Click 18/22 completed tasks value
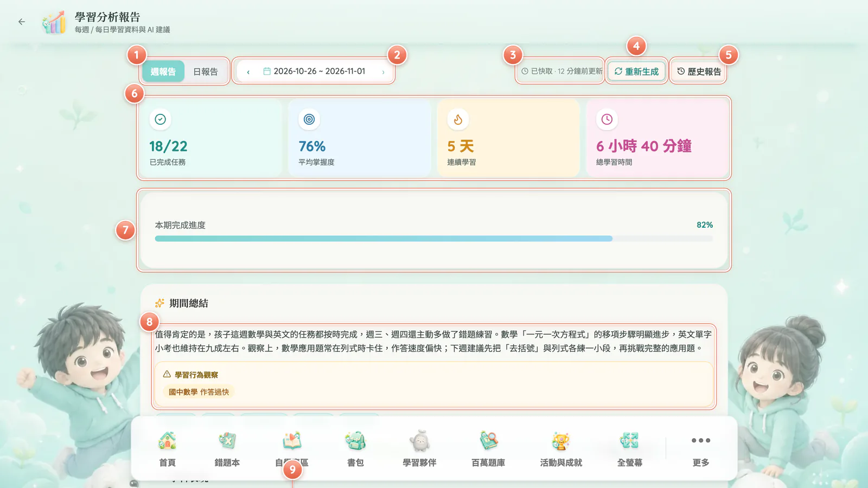Image resolution: width=868 pixels, height=488 pixels. (x=168, y=146)
